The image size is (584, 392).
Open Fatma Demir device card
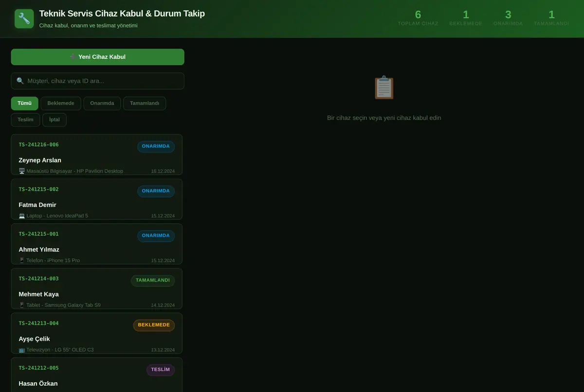click(96, 199)
